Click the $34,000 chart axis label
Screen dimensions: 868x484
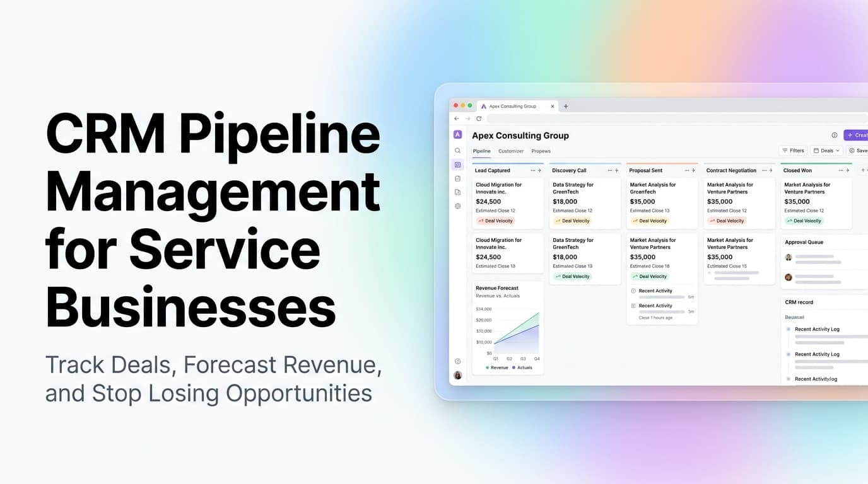[x=484, y=309]
